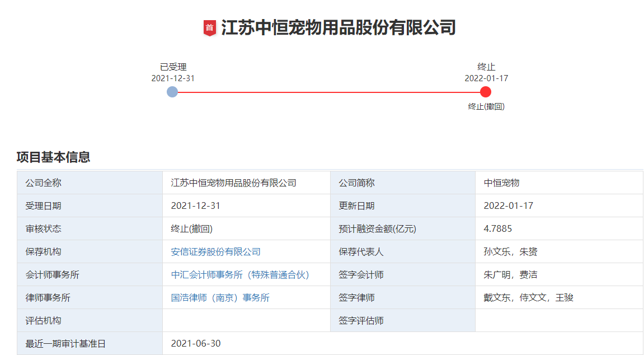Click the 戴文东，侍文文，王骏 value cell

559,298
